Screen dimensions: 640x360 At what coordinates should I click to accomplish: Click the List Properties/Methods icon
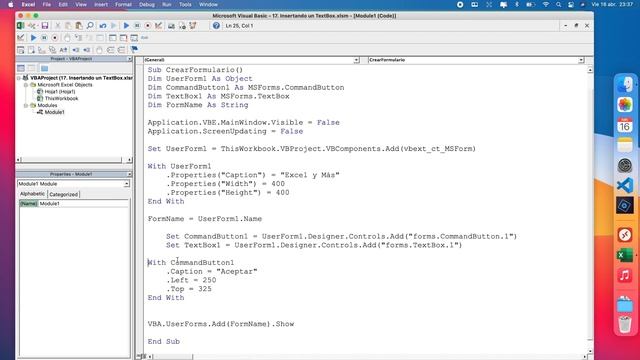tap(20, 50)
